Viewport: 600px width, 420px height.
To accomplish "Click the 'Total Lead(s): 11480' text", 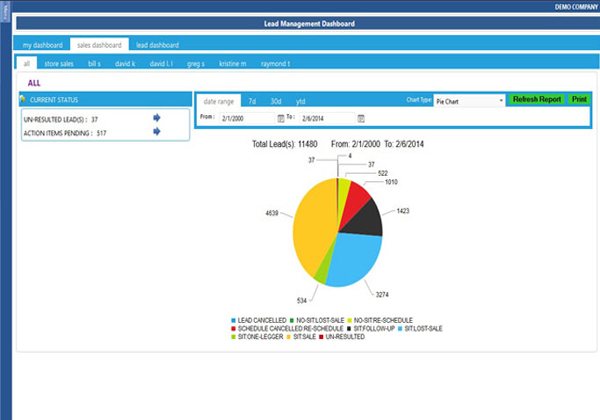I will pos(284,144).
